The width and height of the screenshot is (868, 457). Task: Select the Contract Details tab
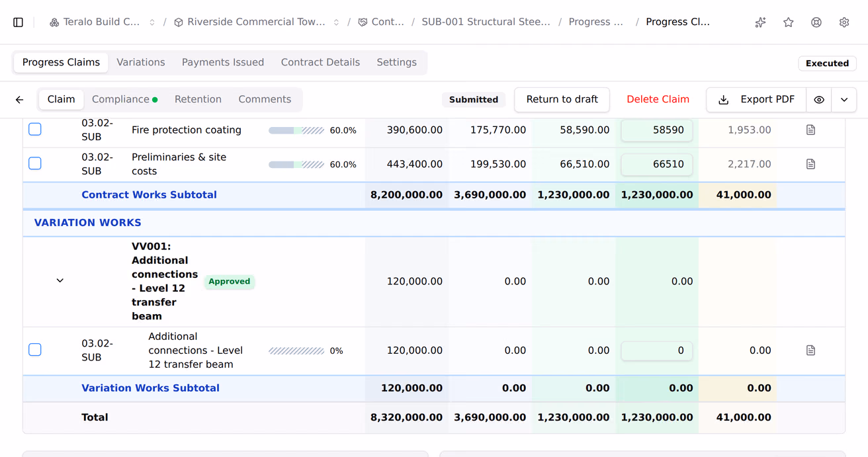click(320, 63)
